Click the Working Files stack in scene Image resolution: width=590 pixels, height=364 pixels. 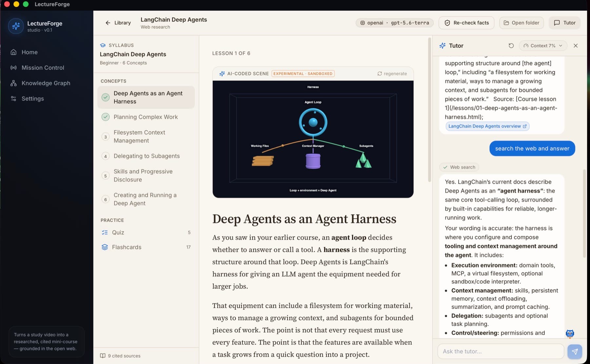point(263,161)
